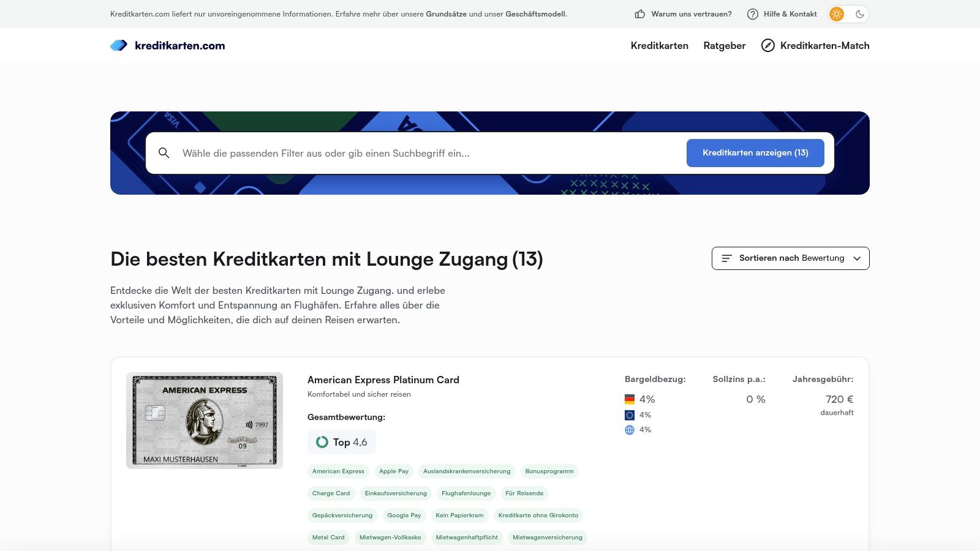Image resolution: width=980 pixels, height=551 pixels.
Task: Select the Gepäckversicherung tag
Action: (x=342, y=515)
